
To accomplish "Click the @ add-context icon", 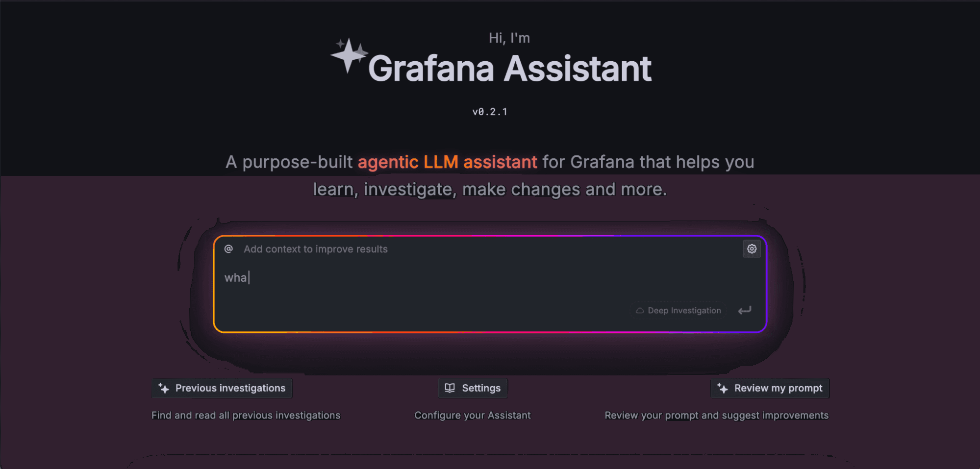I will coord(228,249).
